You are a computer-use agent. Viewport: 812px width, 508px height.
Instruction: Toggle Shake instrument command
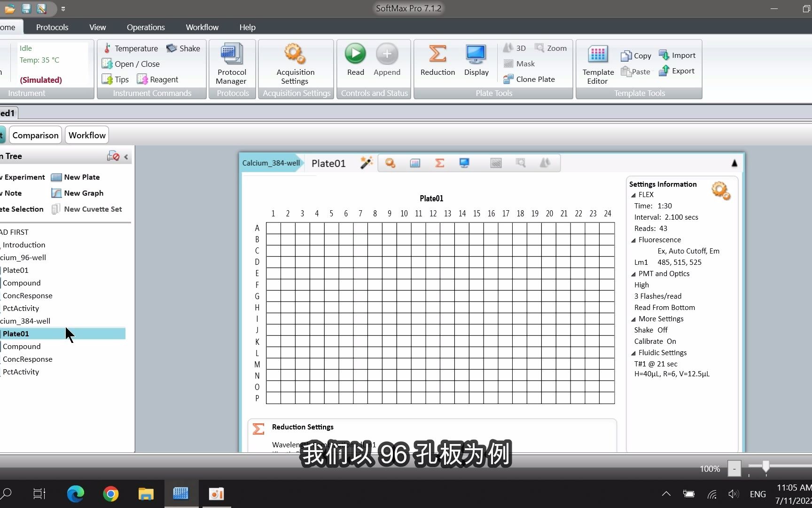click(x=183, y=48)
